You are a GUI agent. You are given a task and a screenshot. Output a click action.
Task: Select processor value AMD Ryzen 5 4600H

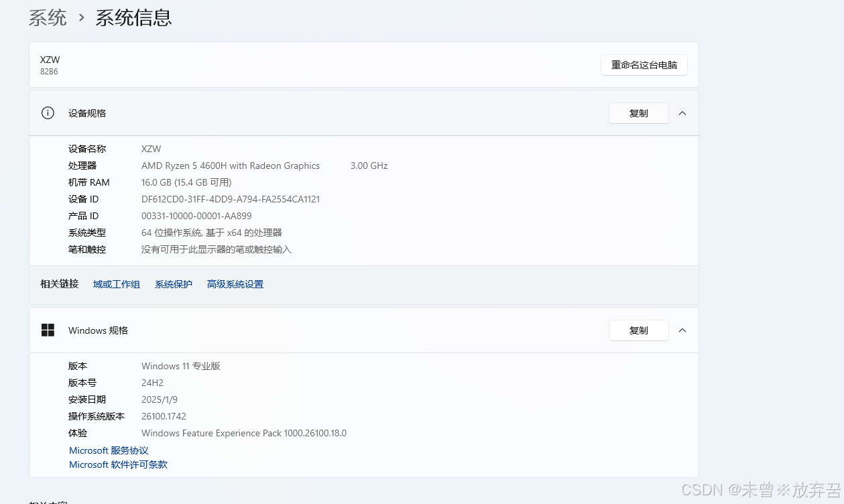pos(231,166)
